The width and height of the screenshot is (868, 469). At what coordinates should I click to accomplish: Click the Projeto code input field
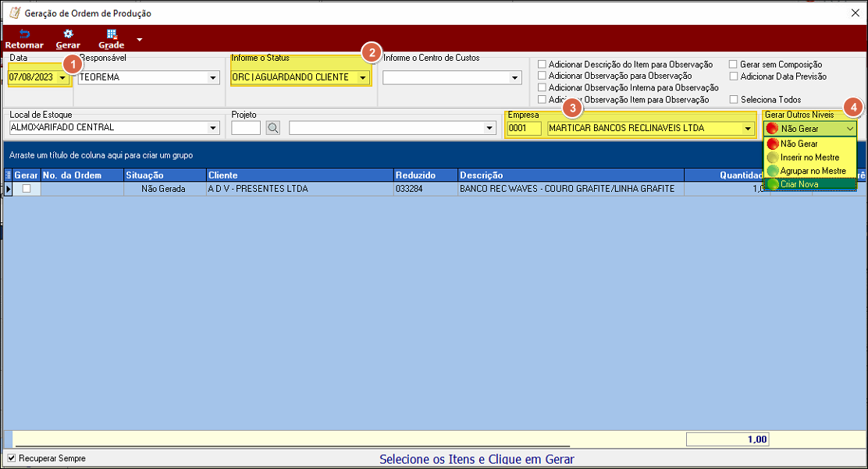[246, 128]
